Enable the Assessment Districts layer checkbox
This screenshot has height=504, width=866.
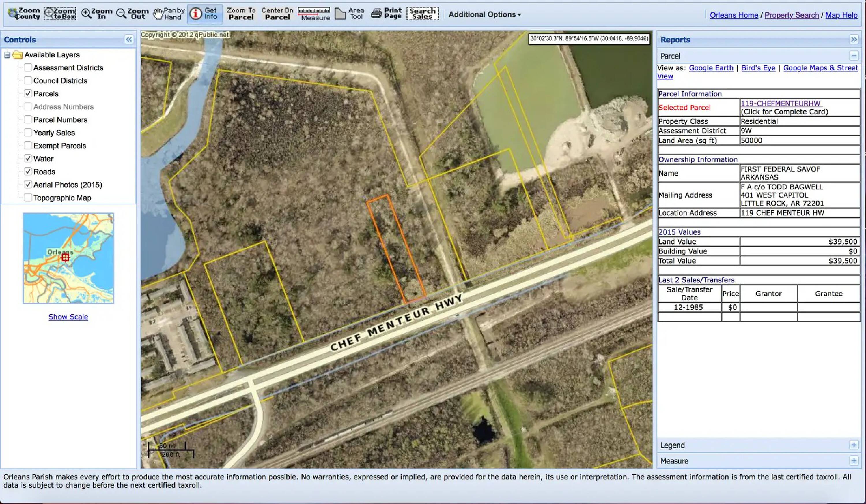[x=28, y=67]
